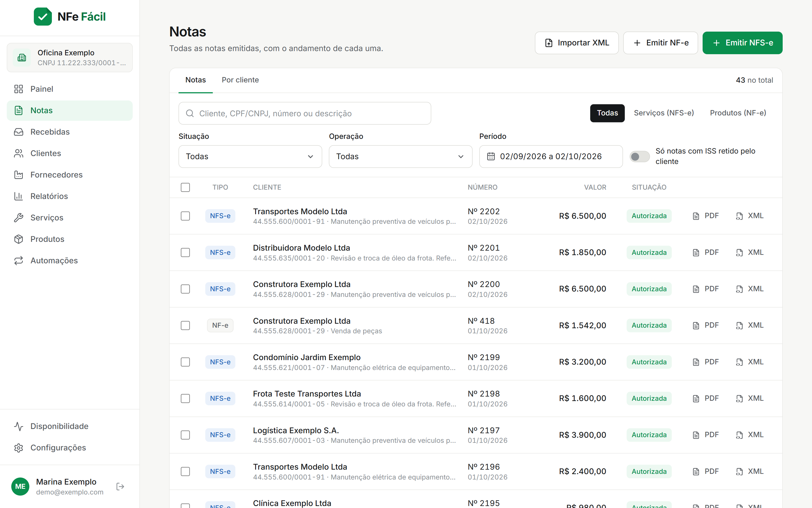Screen dimensions: 812x508
Task: Go to Recebidas inbox in the sidebar
Action: coord(69,132)
